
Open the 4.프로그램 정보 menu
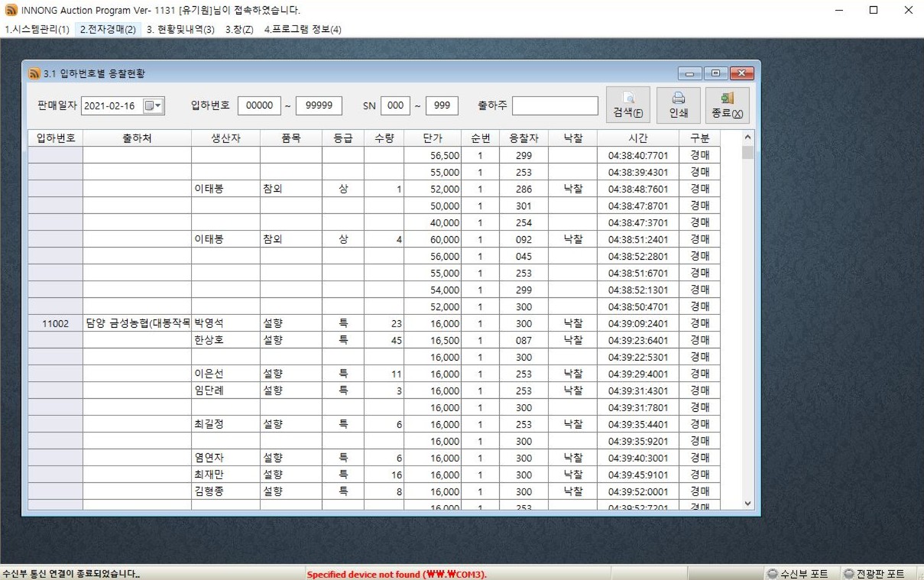tap(303, 30)
